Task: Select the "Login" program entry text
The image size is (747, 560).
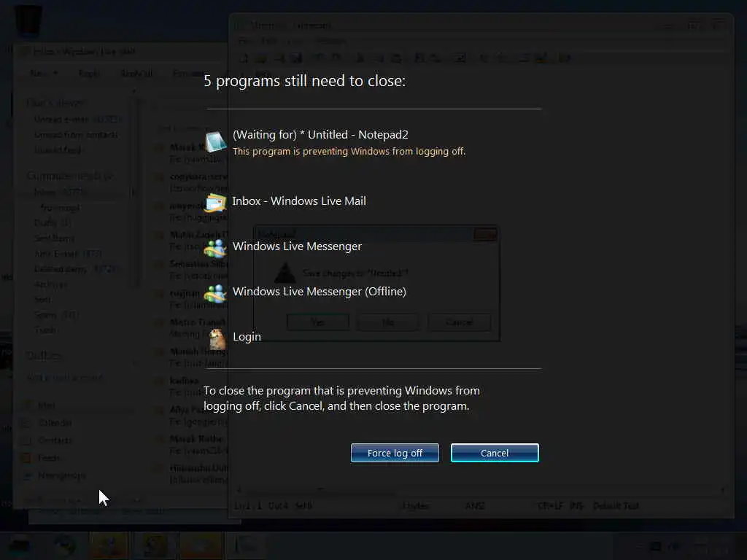Action: [247, 337]
